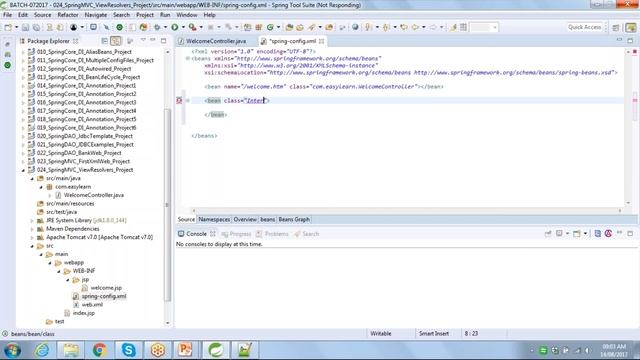The width and height of the screenshot is (640, 360).
Task: Open the Problems view tab
Action: tap(272, 234)
